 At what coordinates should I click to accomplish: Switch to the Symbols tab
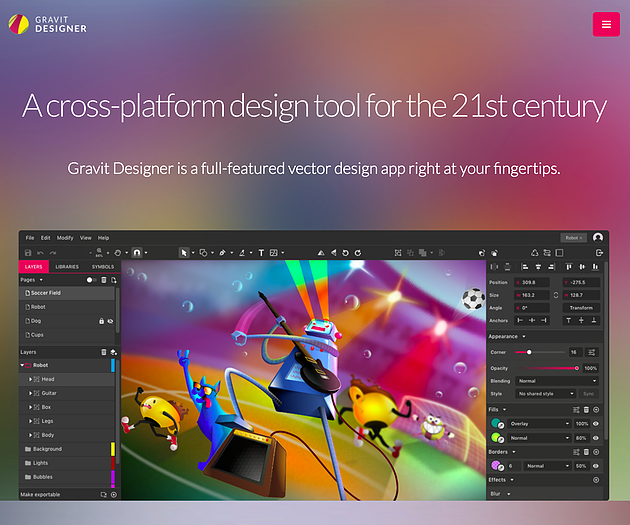pos(103,267)
